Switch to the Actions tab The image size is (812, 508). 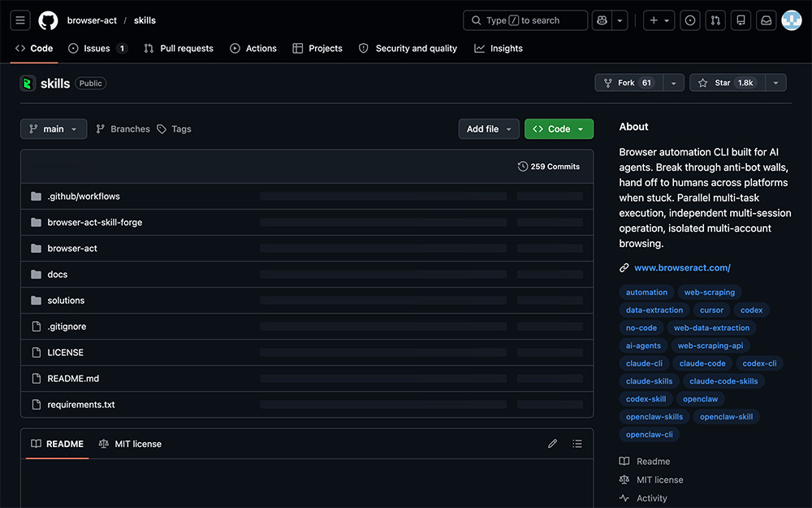253,48
